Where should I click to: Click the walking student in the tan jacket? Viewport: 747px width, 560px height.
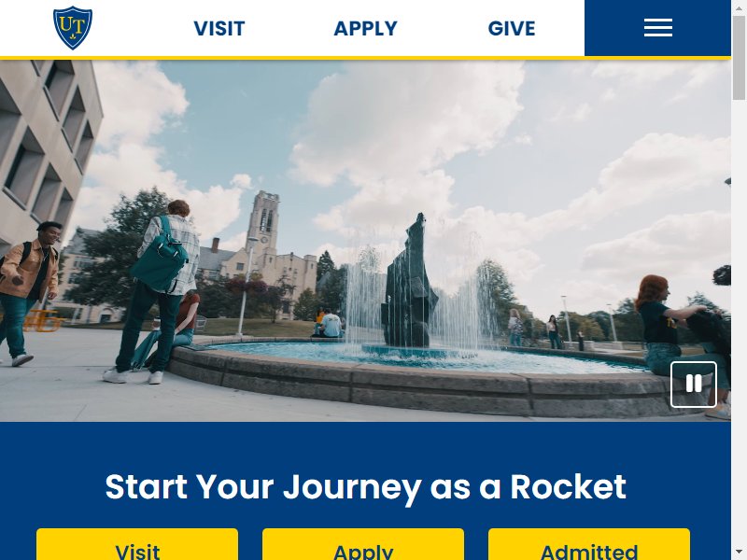click(28, 293)
